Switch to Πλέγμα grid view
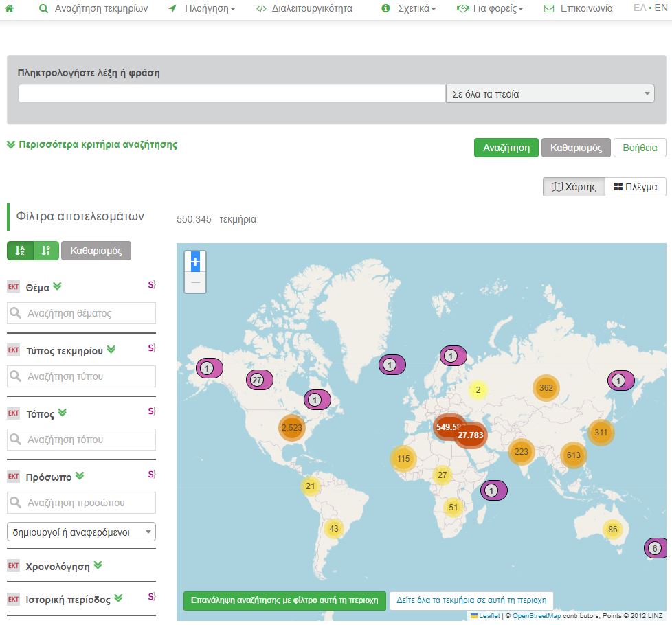The width and height of the screenshot is (672, 625). click(635, 187)
